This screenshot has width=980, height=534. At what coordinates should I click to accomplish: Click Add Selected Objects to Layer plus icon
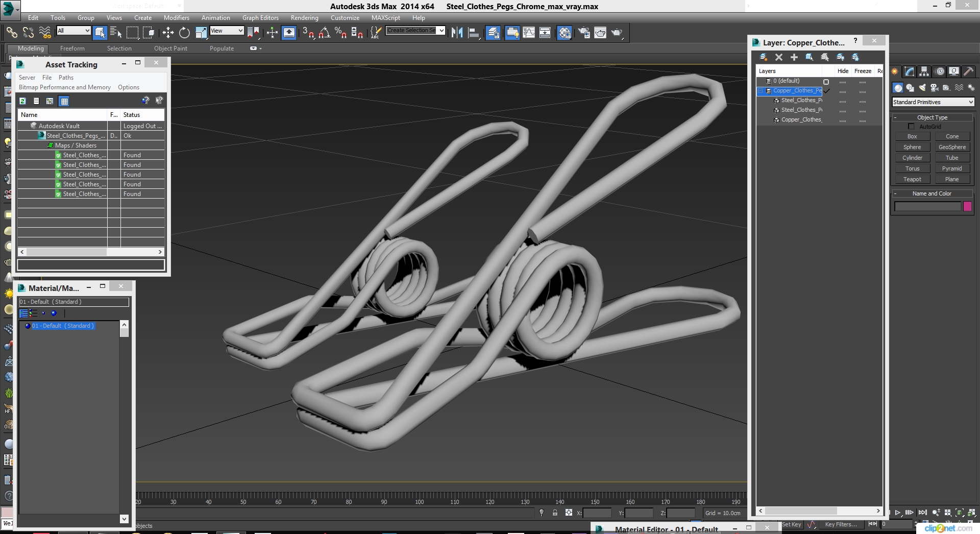tap(794, 57)
